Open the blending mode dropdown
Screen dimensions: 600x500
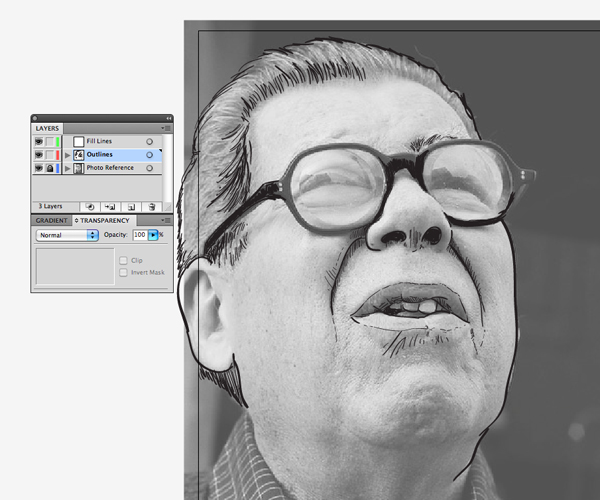pos(67,234)
